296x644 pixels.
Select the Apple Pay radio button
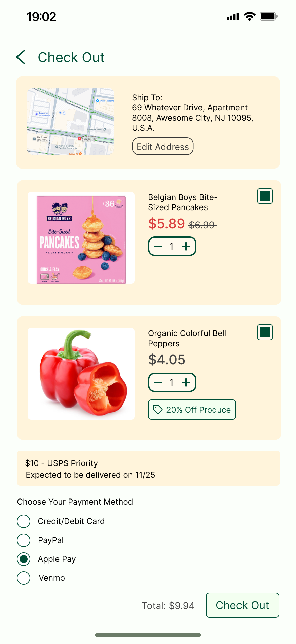click(24, 559)
